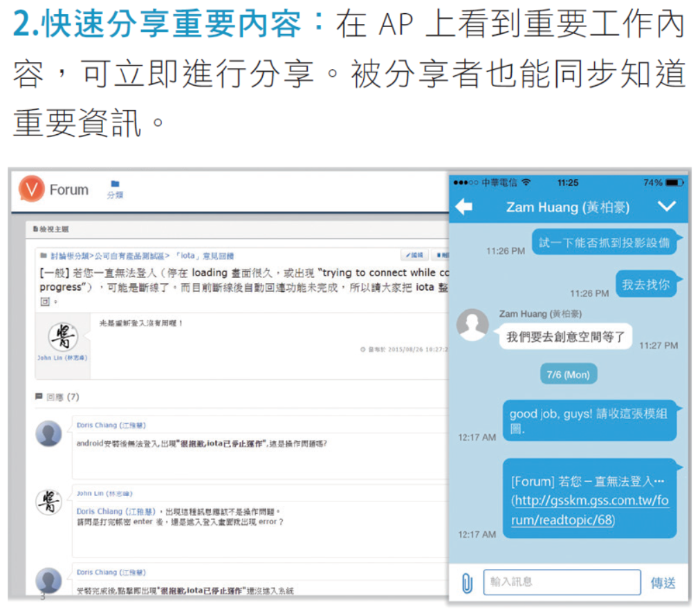Click the 輸入訊息 message input field

pos(562,582)
